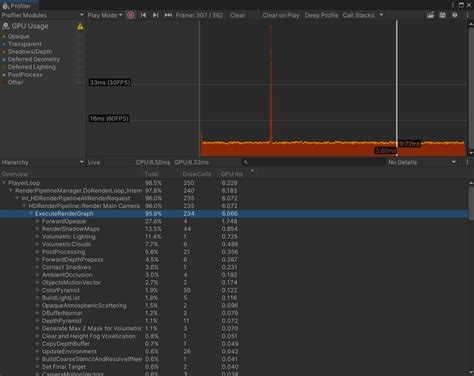This screenshot has width=474, height=376.
Task: Toggle the Shadows/Depth chart series
Action: click(27, 52)
